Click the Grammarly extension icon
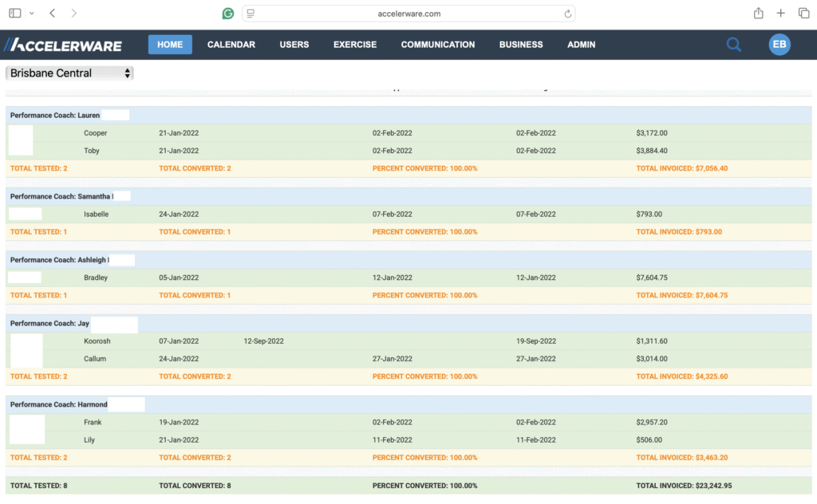The image size is (817, 504). (x=228, y=14)
